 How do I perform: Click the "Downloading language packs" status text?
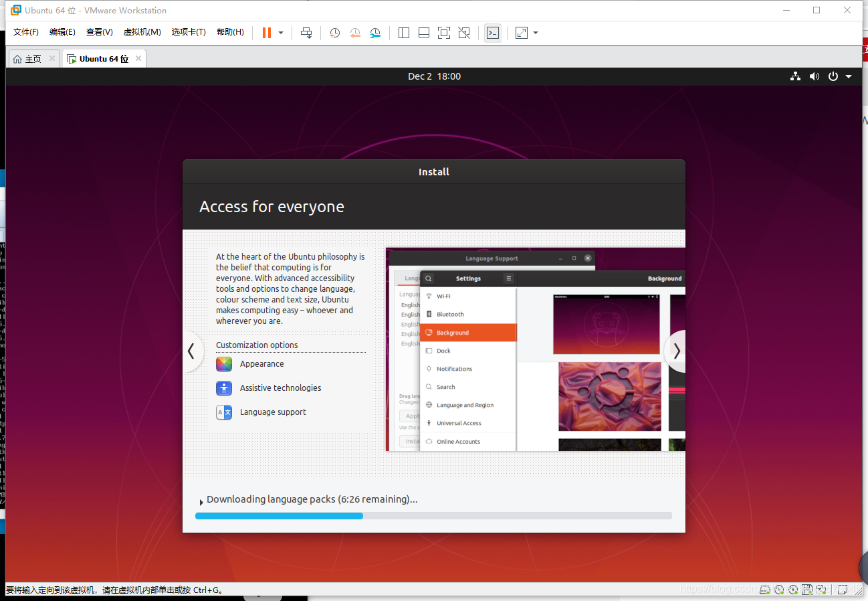pos(312,499)
